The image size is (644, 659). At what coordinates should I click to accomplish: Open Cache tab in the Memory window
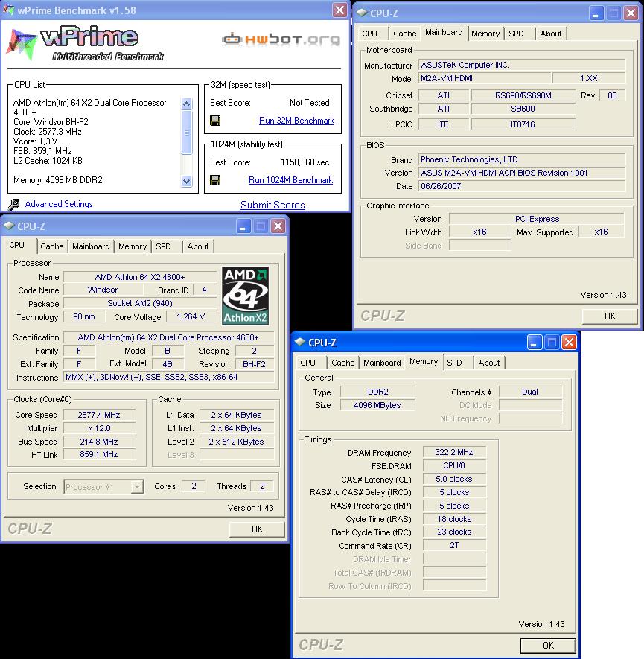342,363
